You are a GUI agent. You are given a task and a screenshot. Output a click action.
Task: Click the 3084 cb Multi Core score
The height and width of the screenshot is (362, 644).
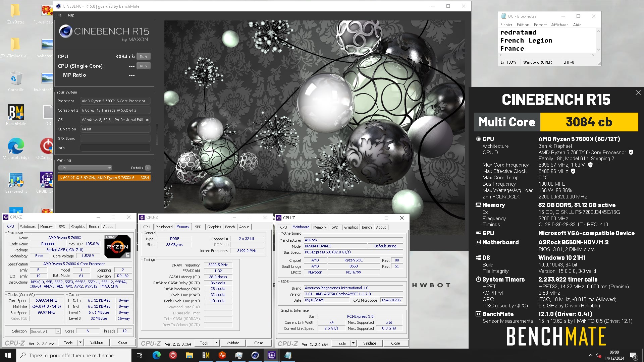coord(589,122)
